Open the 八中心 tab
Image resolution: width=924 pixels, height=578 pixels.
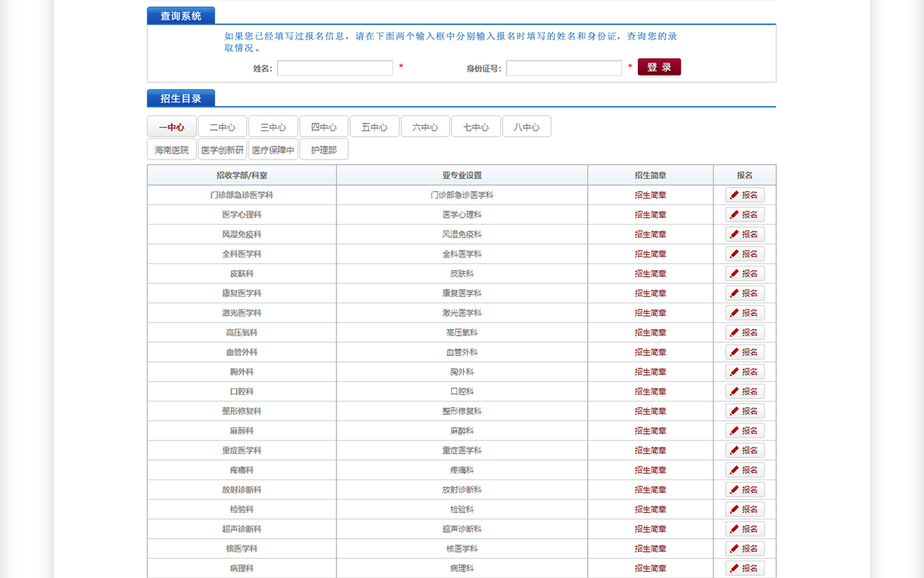pos(526,127)
